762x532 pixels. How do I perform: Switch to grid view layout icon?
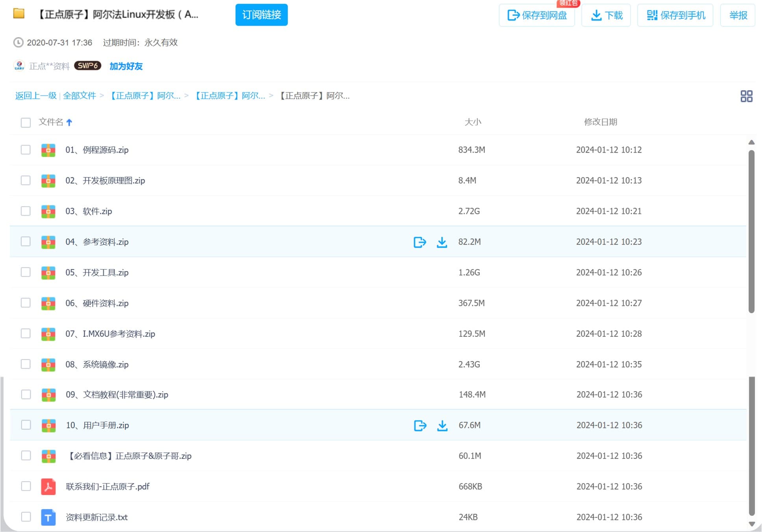pyautogui.click(x=746, y=96)
